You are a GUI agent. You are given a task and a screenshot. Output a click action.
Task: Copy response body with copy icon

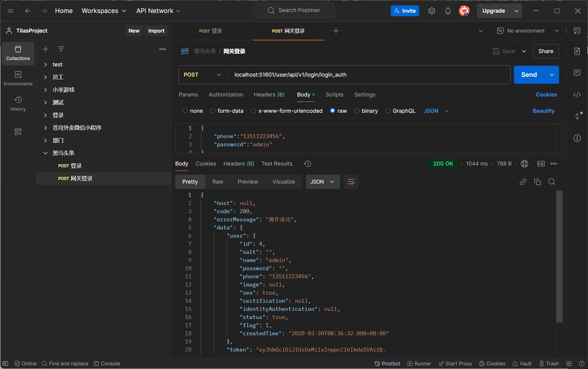(x=537, y=182)
